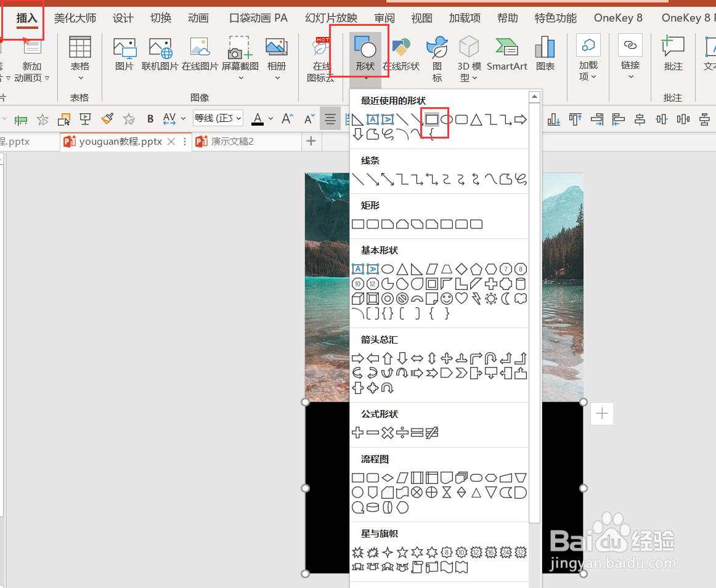Image resolution: width=716 pixels, height=588 pixels.
Task: Open the 幻灯片放映 slideshow tab
Action: pyautogui.click(x=331, y=18)
